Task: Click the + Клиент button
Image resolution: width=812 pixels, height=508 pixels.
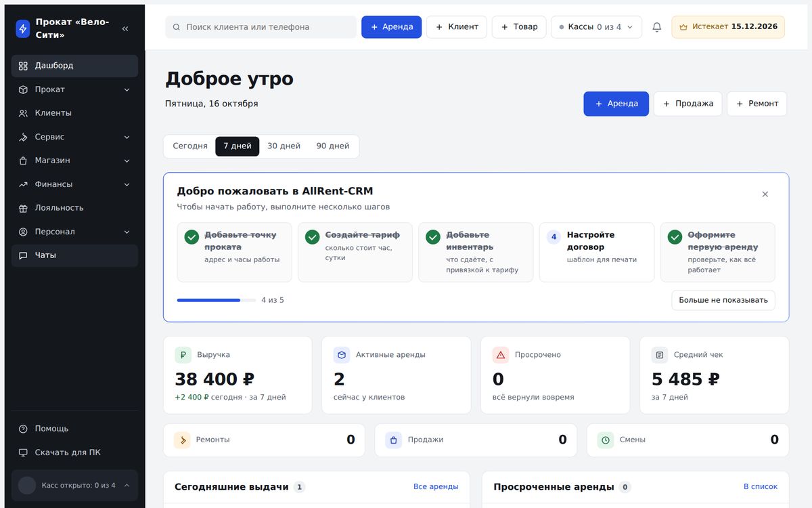Action: tap(457, 27)
